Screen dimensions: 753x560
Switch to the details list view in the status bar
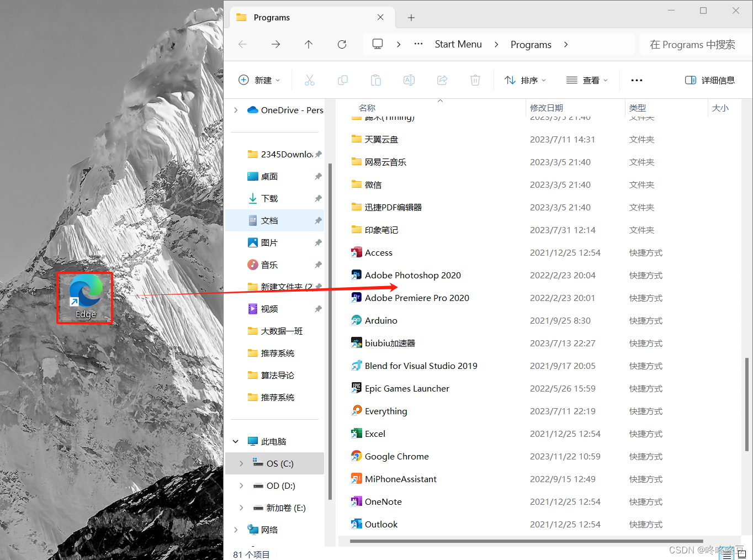[x=728, y=554]
